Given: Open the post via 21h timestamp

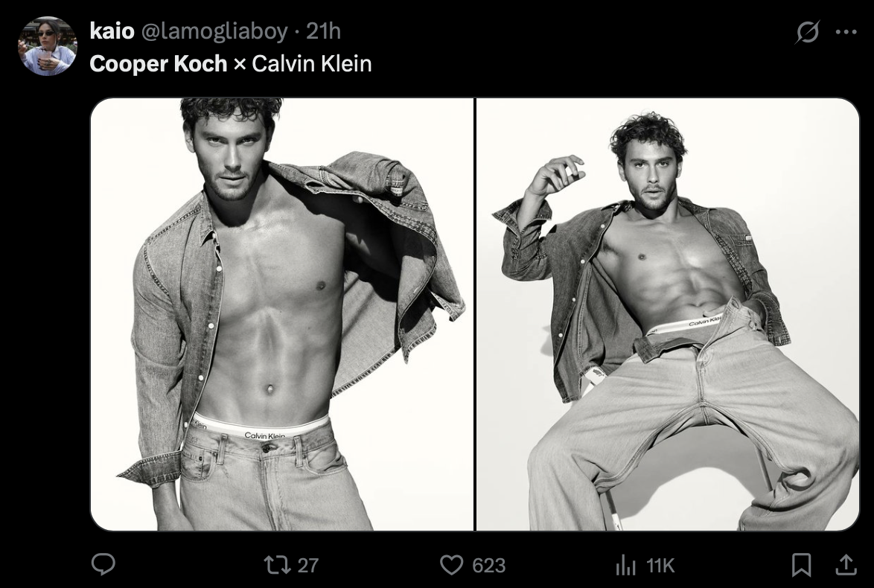Looking at the screenshot, I should (324, 31).
